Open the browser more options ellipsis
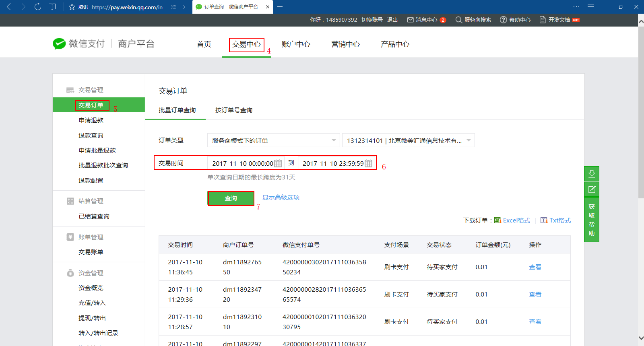The width and height of the screenshot is (644, 346). [x=576, y=7]
